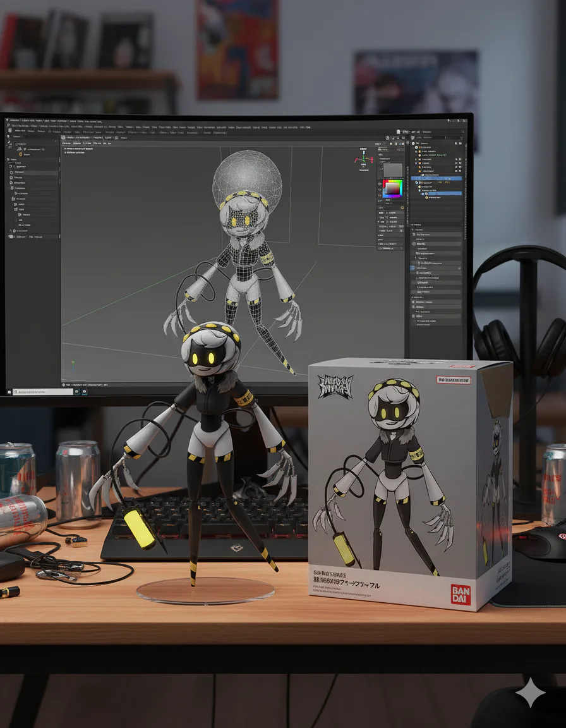Click the orange icon in the left sidebar

click(x=20, y=154)
